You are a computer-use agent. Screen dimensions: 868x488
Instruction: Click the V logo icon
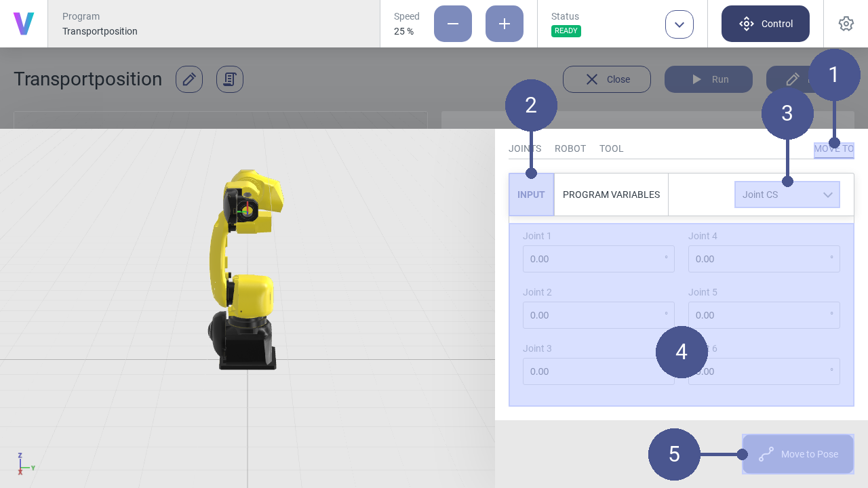[24, 24]
